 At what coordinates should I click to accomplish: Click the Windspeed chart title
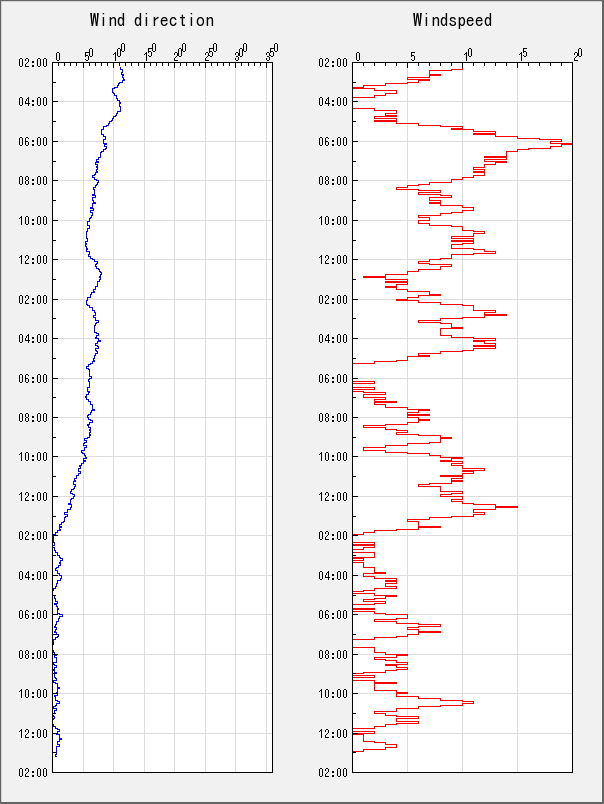point(452,20)
